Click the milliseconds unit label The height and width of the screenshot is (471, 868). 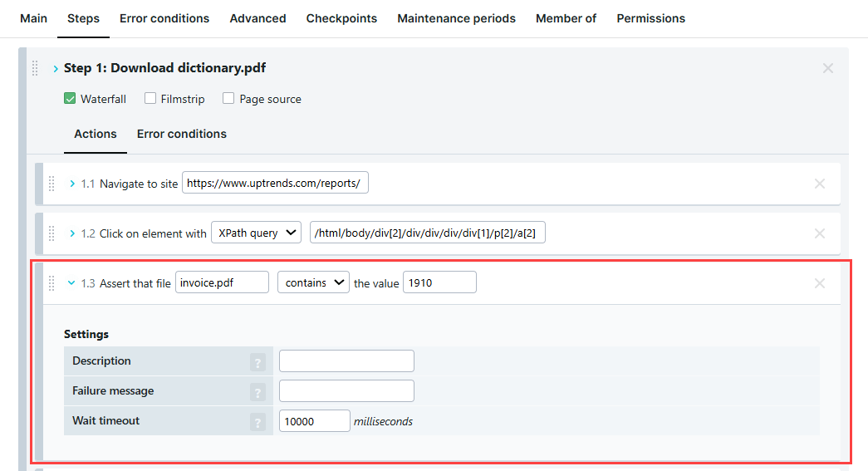pyautogui.click(x=383, y=422)
